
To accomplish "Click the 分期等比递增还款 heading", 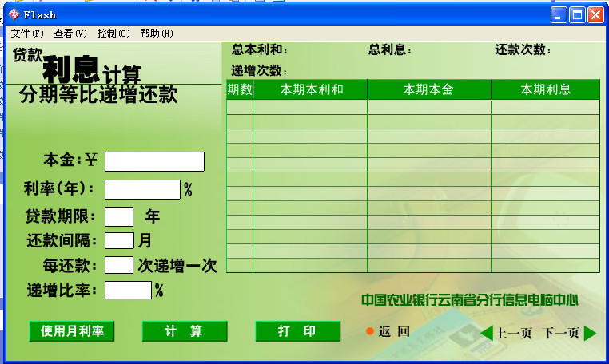I will [98, 94].
